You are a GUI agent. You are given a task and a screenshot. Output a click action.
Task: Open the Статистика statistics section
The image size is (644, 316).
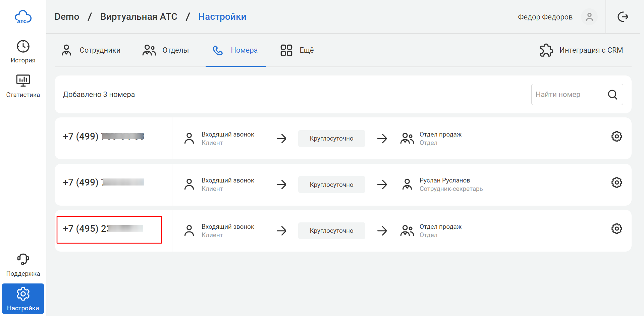pyautogui.click(x=23, y=86)
